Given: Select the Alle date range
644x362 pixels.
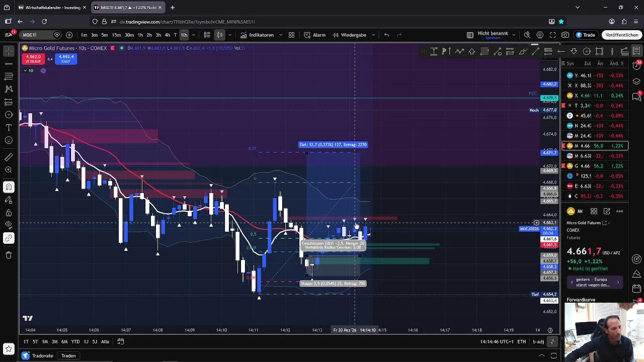Looking at the screenshot, I should tap(105, 341).
